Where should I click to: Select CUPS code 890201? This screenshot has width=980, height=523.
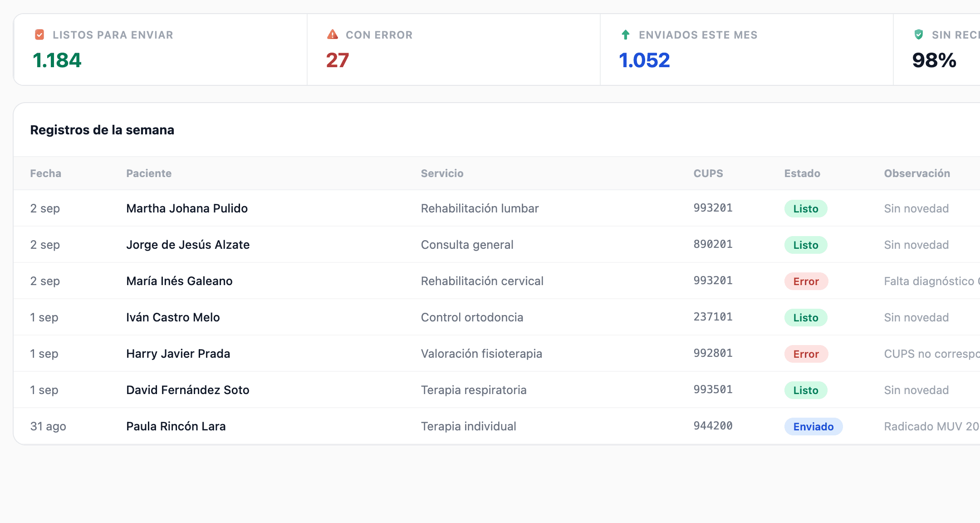point(713,244)
